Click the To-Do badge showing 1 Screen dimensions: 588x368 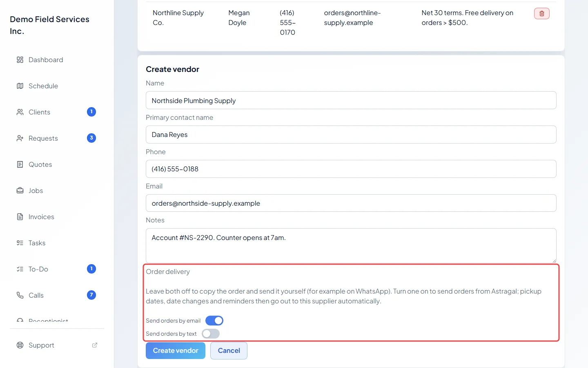coord(91,269)
